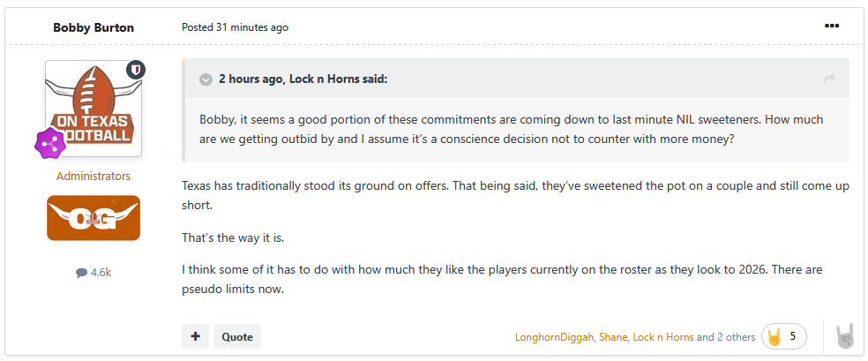Open Bobby Burton's profile name link
This screenshot has width=868, height=361.
[x=94, y=27]
